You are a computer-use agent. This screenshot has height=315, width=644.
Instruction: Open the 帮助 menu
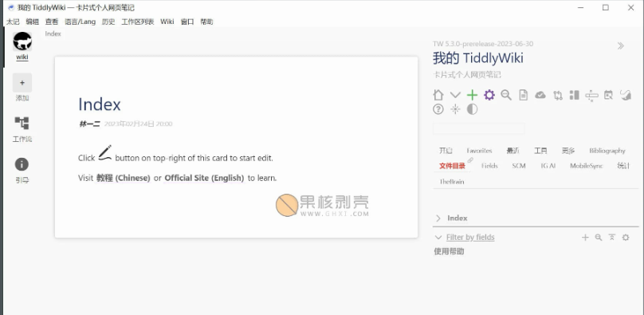pos(206,22)
